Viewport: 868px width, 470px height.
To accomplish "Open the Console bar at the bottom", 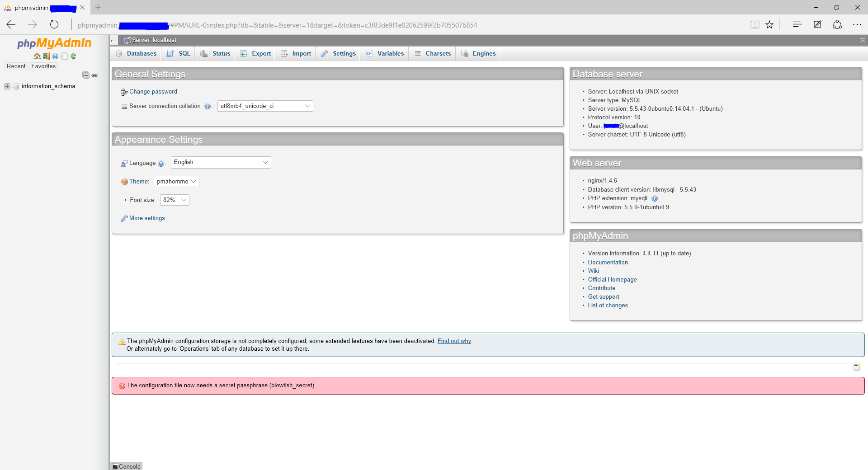I will (127, 466).
